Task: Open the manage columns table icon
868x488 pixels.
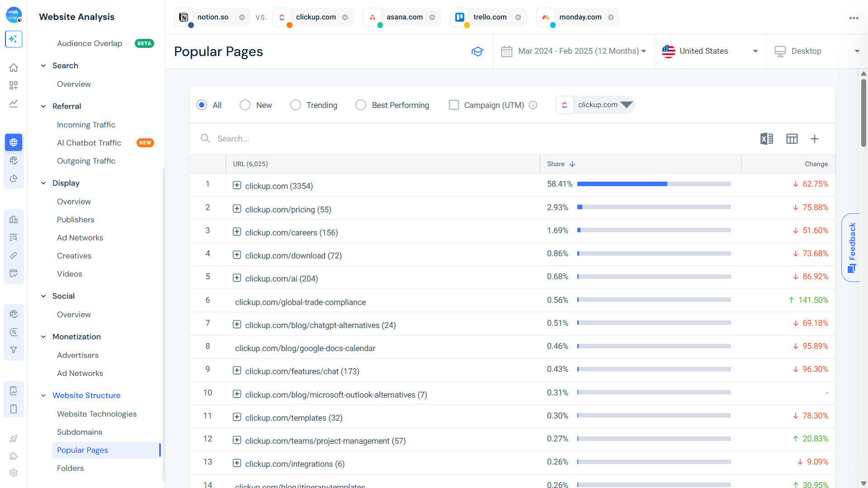Action: coord(792,139)
